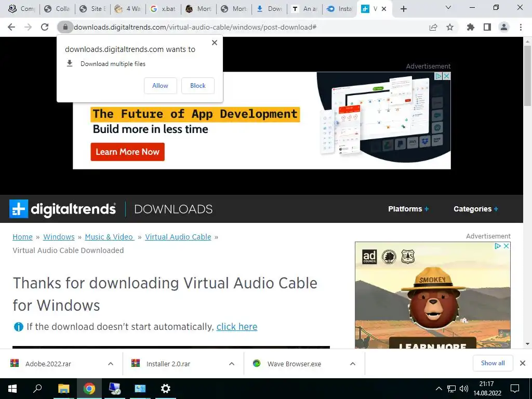Viewport: 532px width, 399px height.
Task: Close the active Virtual Audio Cable tab
Action: 384,9
